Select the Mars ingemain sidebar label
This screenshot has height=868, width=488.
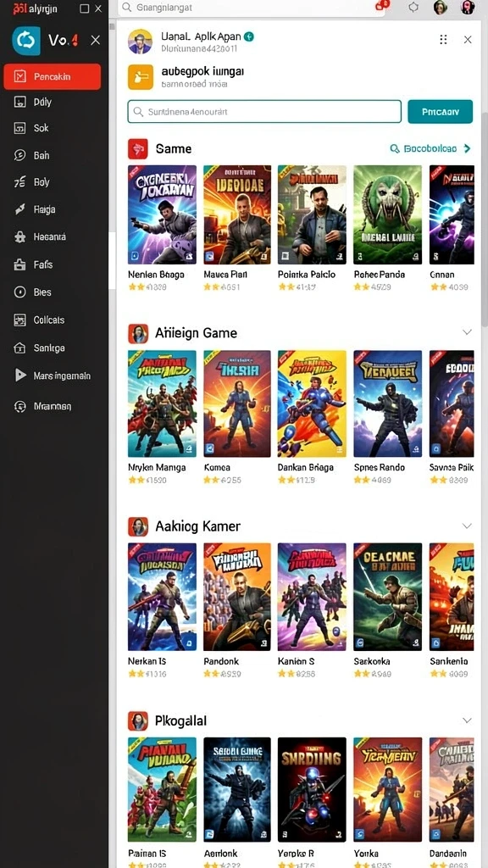pos(62,376)
